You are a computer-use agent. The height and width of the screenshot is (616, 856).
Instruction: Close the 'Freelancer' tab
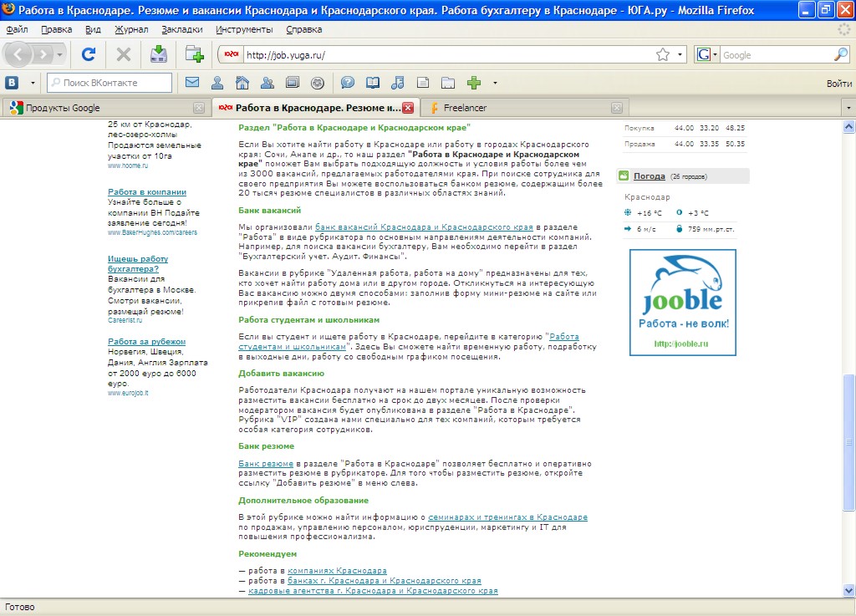coord(617,108)
